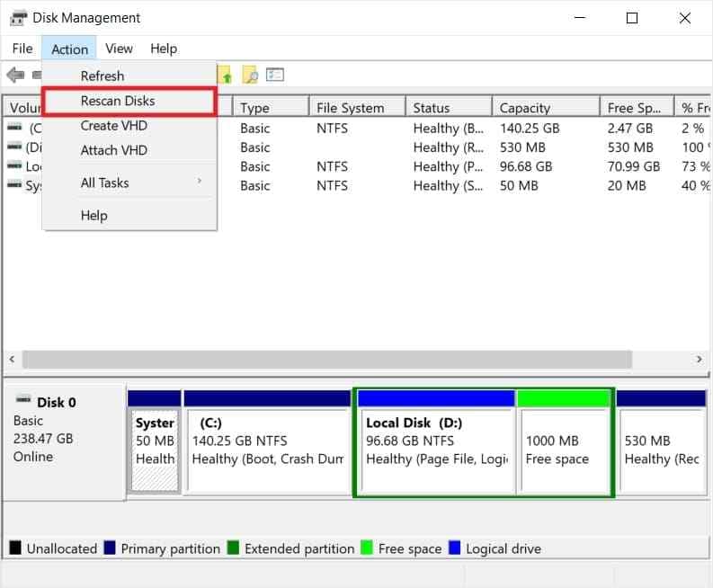The width and height of the screenshot is (713, 588).
Task: Select the C: 140.25 GB NTFS partition
Action: click(267, 442)
